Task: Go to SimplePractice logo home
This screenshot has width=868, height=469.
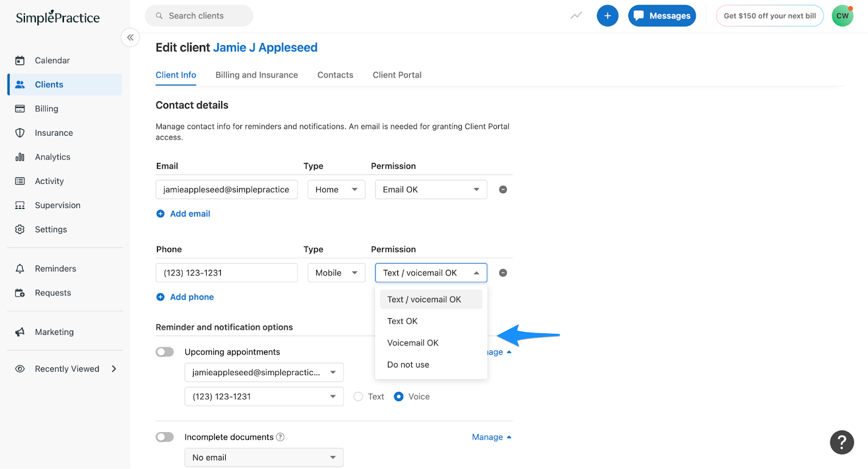Action: 58,17
